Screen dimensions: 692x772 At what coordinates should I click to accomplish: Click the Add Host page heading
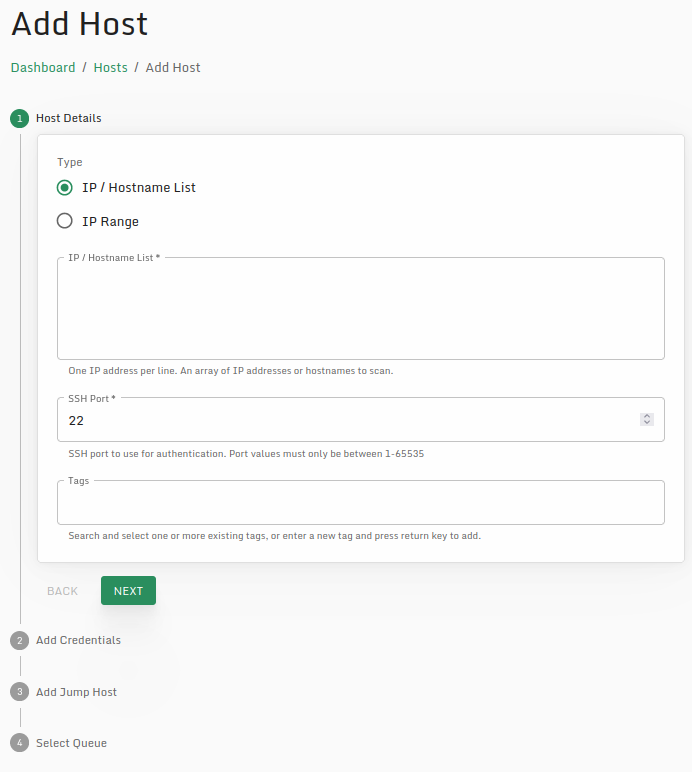(79, 24)
